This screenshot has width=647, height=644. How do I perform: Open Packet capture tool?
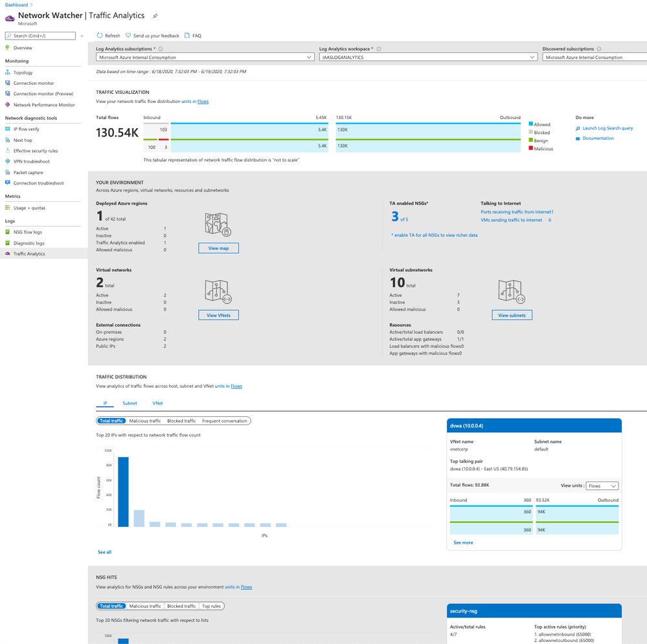tap(28, 173)
